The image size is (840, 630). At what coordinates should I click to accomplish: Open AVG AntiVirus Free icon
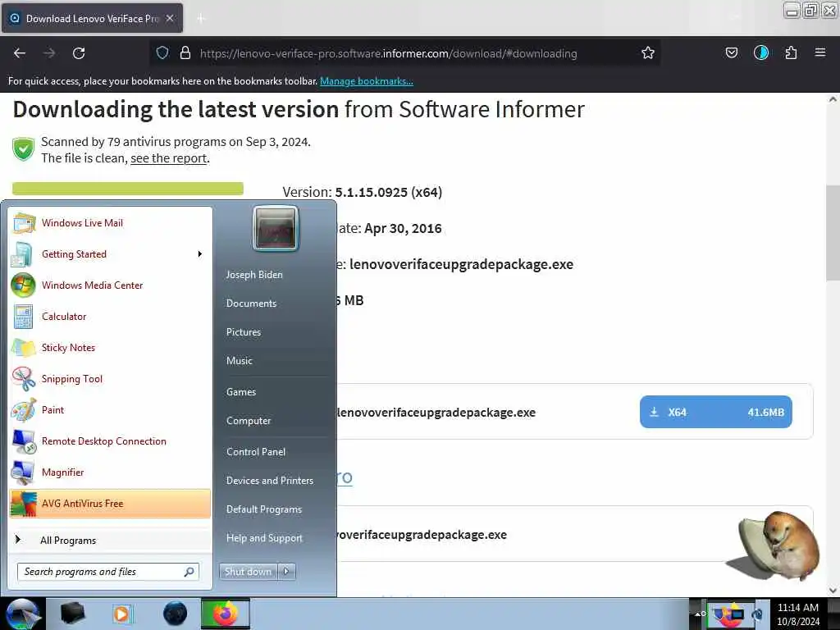(23, 504)
